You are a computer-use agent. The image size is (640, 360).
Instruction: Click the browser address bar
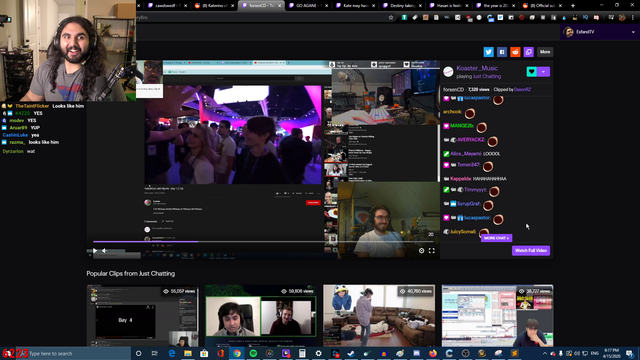click(261, 18)
